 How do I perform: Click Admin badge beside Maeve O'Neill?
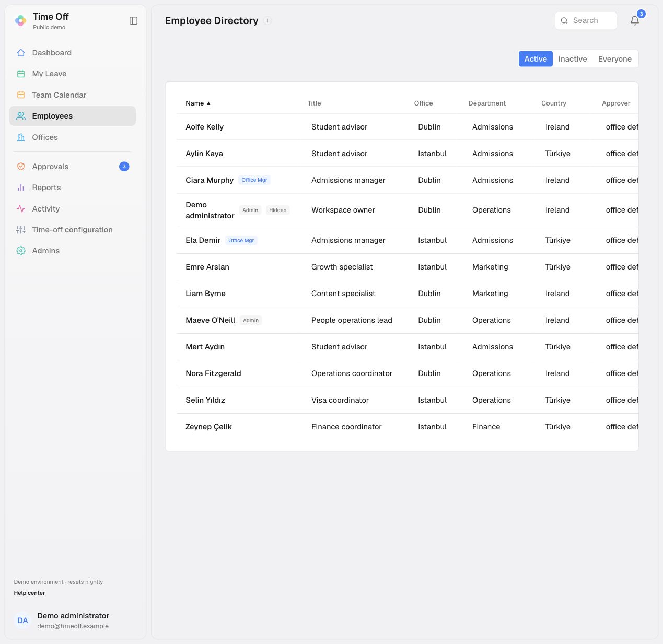[251, 321]
